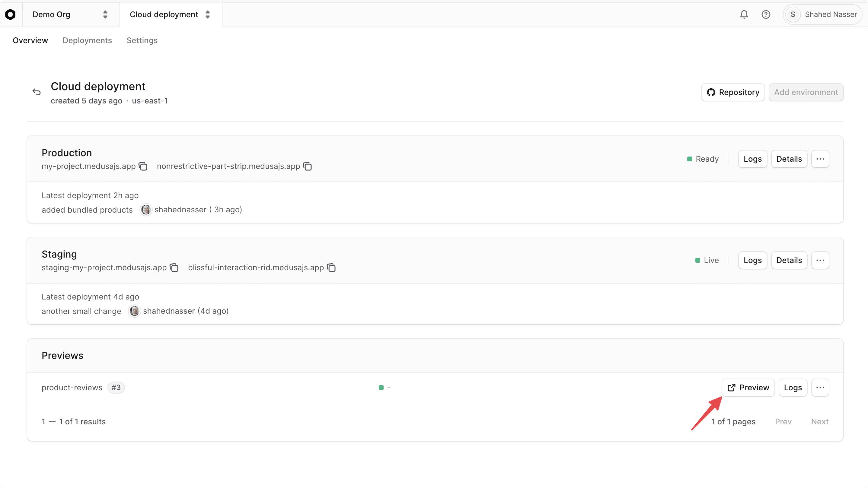Switch to the Overview tab

click(x=30, y=40)
